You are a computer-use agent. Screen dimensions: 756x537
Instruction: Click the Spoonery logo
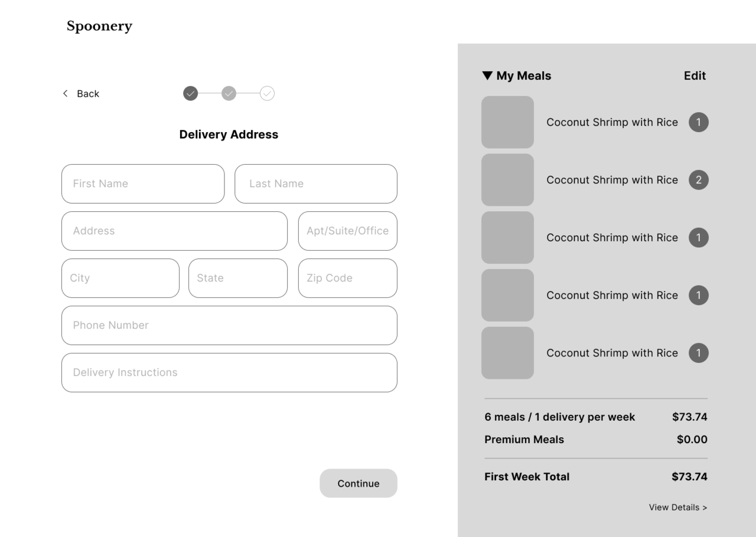click(99, 27)
